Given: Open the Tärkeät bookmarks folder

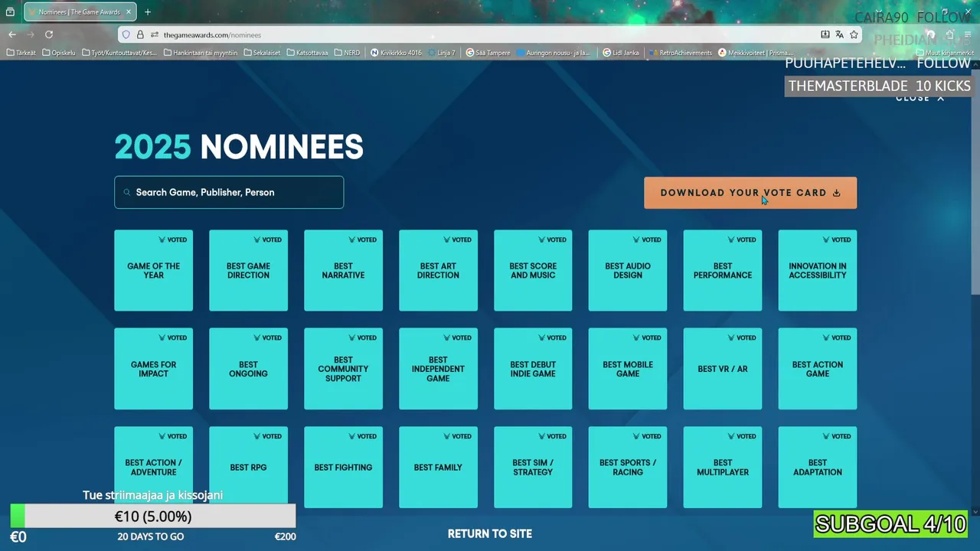Looking at the screenshot, I should click(21, 53).
